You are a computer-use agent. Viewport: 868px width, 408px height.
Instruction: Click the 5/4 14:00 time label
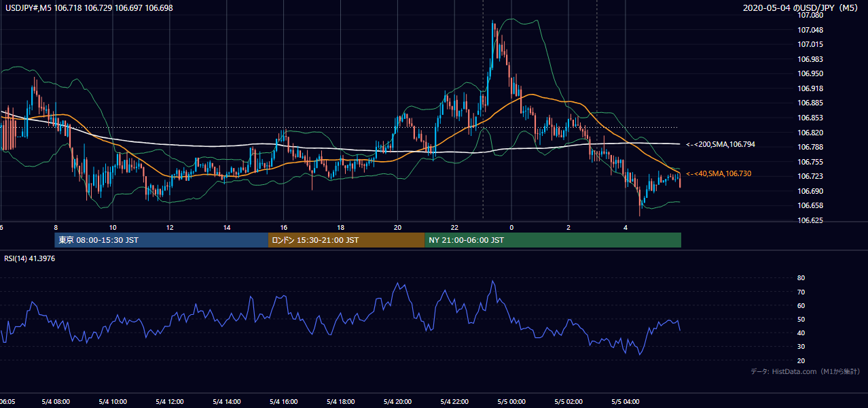(x=227, y=402)
